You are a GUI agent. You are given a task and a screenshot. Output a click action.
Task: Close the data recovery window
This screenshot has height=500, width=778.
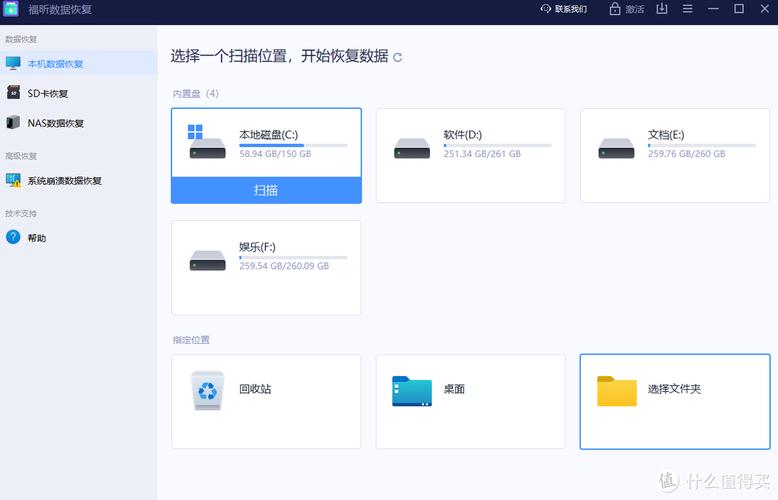pos(765,9)
